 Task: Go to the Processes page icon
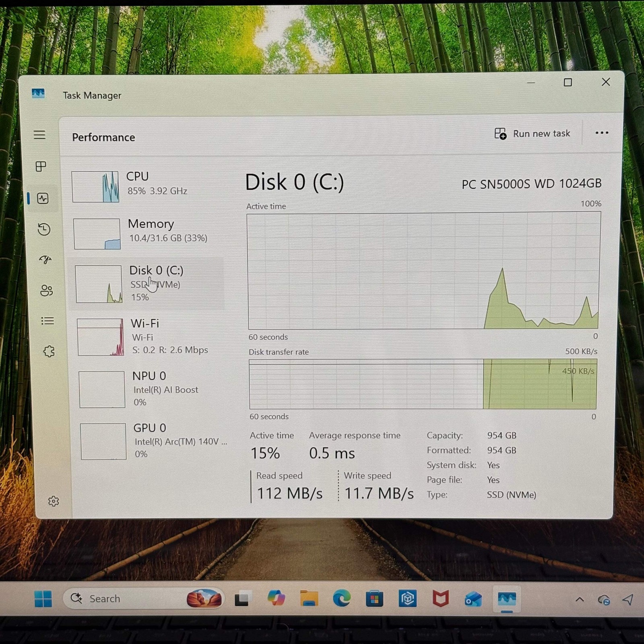(41, 166)
